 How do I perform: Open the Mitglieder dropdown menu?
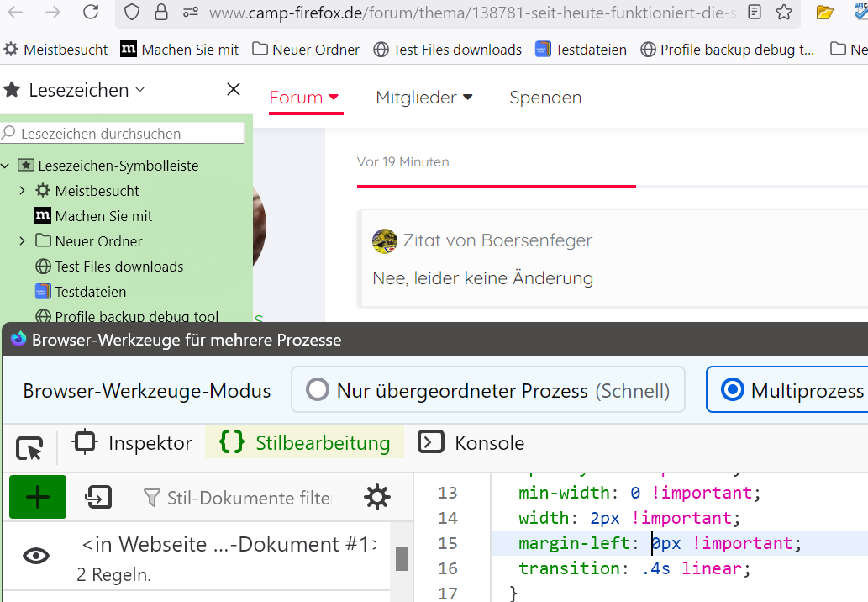(x=424, y=98)
